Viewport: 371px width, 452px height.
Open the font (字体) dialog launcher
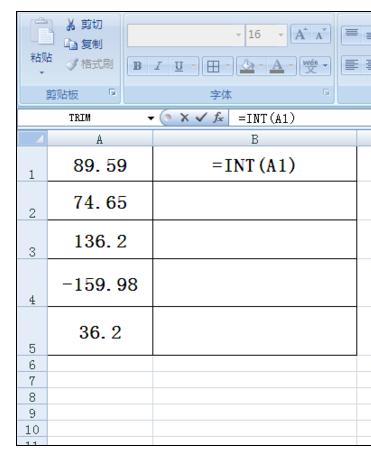point(327,92)
